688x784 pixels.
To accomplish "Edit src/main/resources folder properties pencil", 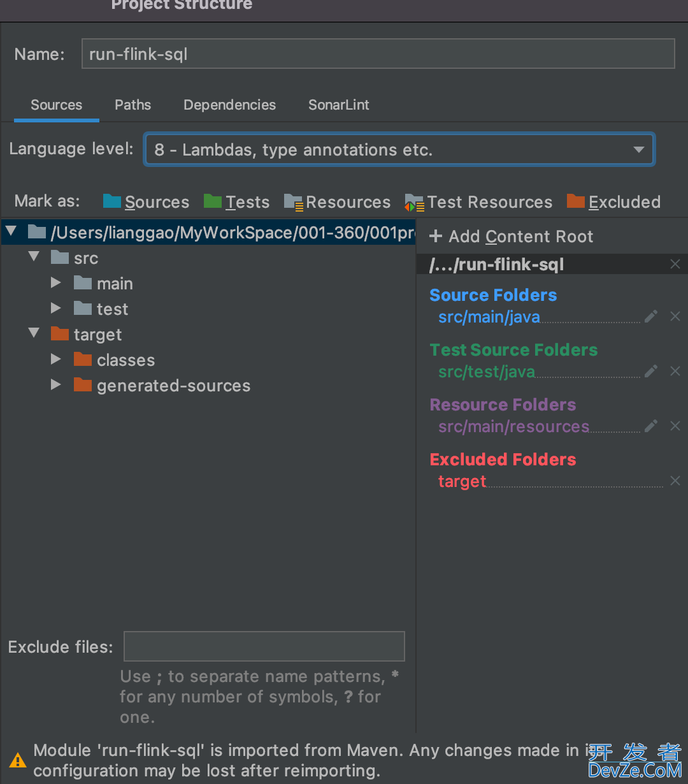I will [x=650, y=426].
